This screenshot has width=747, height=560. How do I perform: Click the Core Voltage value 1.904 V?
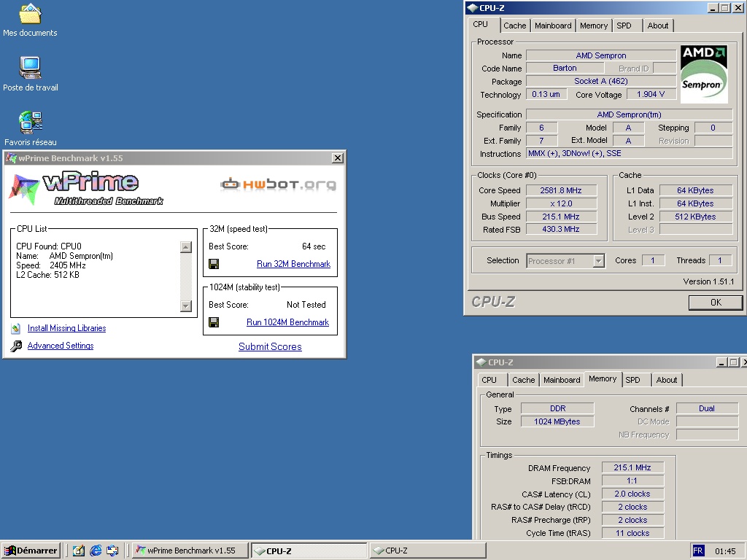(651, 94)
